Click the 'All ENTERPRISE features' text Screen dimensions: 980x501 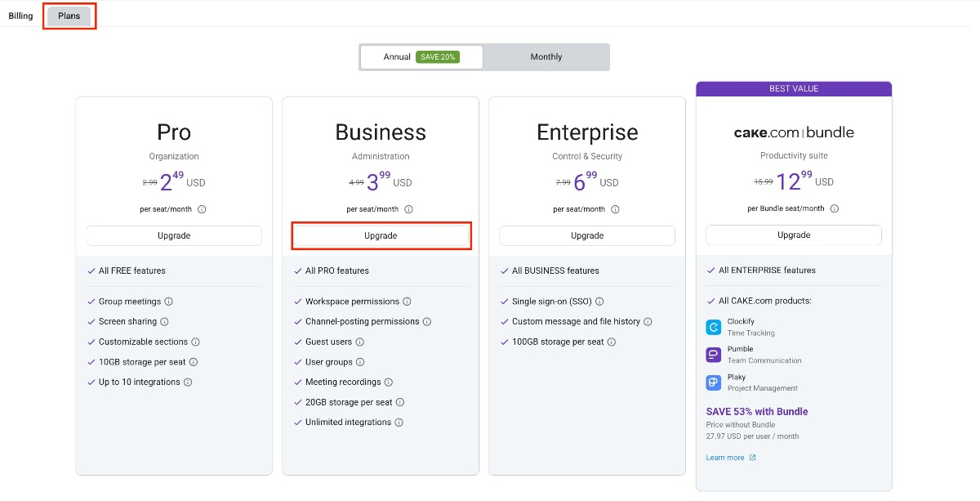(x=767, y=271)
